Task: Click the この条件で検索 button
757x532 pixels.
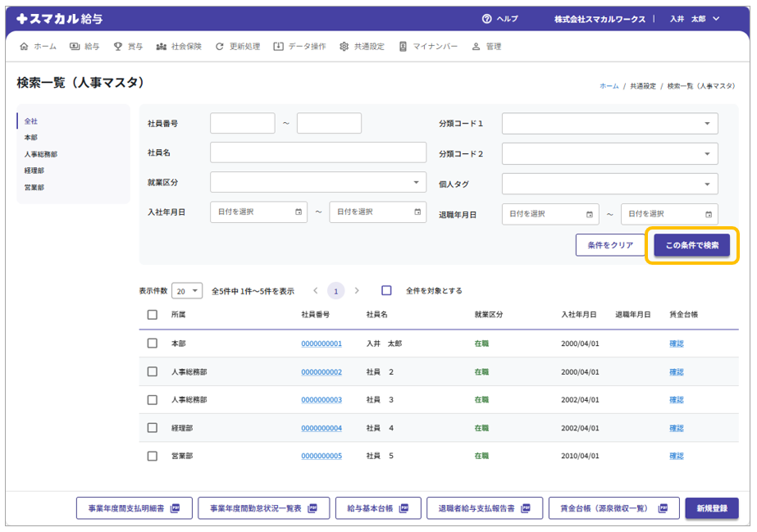Action: click(691, 245)
